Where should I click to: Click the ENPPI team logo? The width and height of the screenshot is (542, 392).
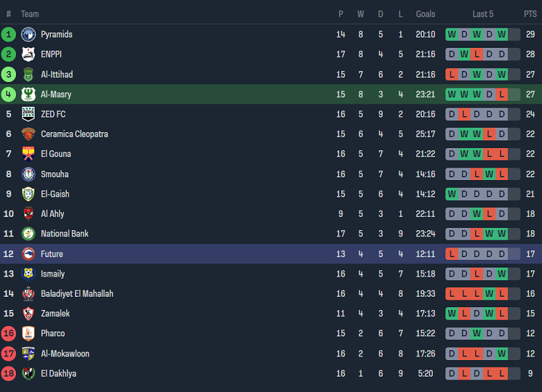[28, 54]
